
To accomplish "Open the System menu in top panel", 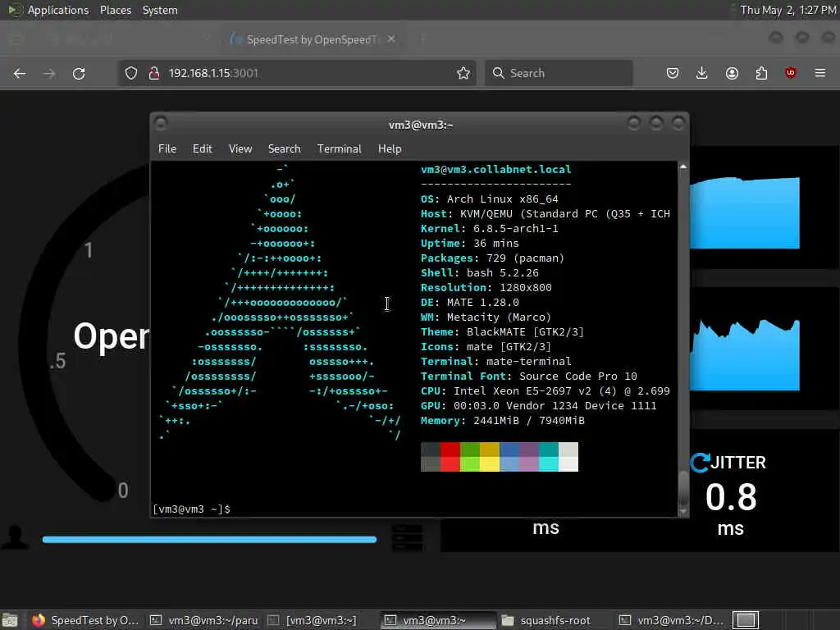I will (x=160, y=10).
